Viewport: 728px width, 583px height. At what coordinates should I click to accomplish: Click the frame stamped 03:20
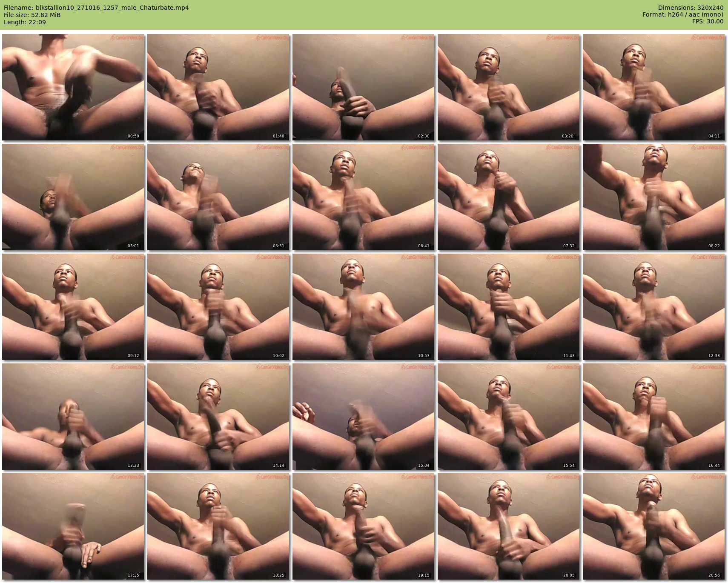tap(509, 87)
